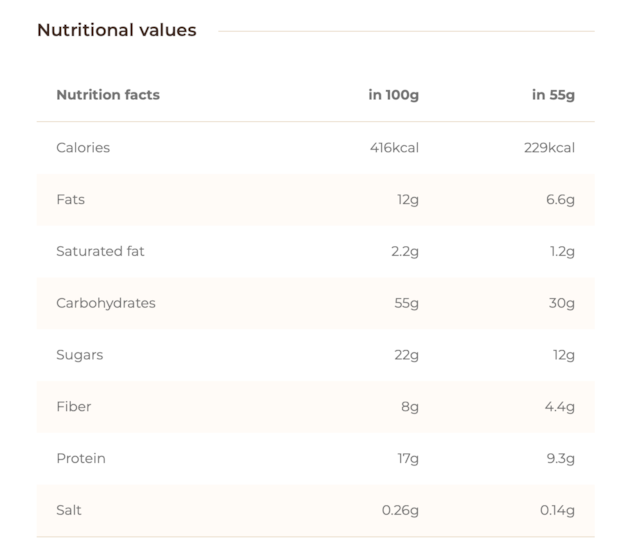This screenshot has height=553, width=630.
Task: Select the Calories row label
Action: (x=83, y=147)
